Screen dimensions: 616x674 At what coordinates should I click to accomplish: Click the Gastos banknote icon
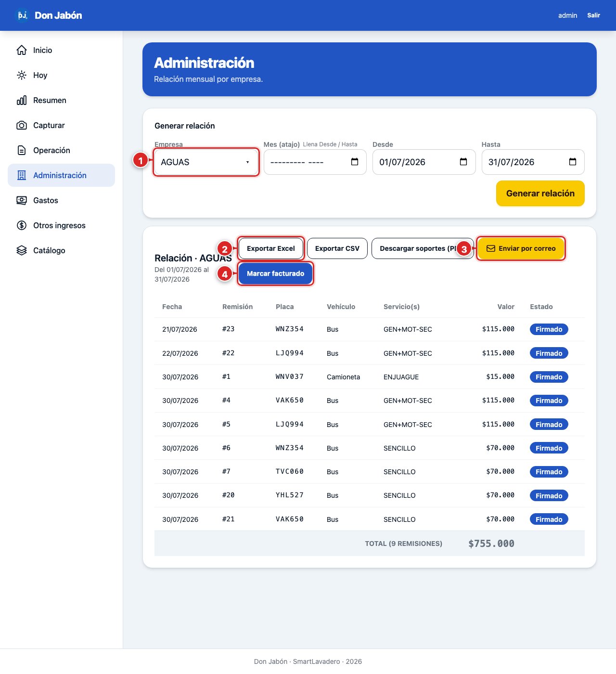[x=22, y=200]
